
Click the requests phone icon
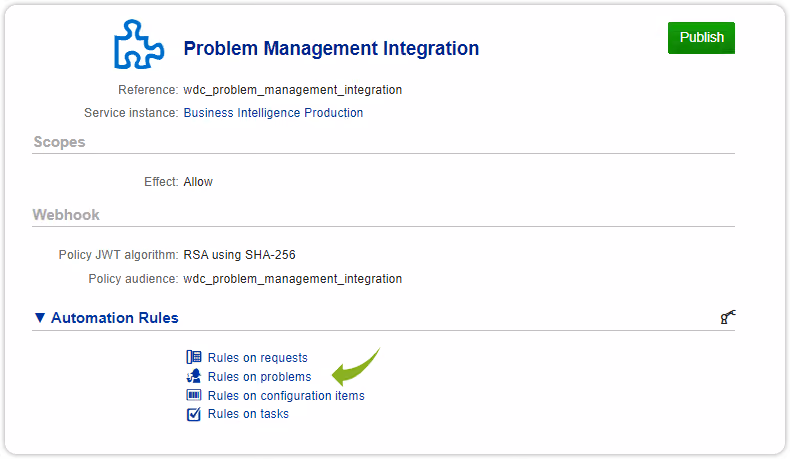(x=193, y=357)
